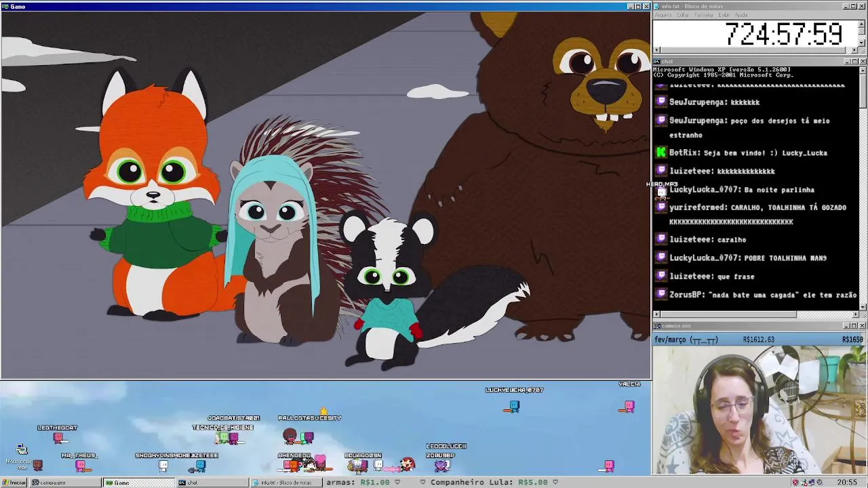Screen dimensions: 868x488
Task: Click gift badge beside LuckyLucka_0707 Ba noite
Action: [x=661, y=190]
